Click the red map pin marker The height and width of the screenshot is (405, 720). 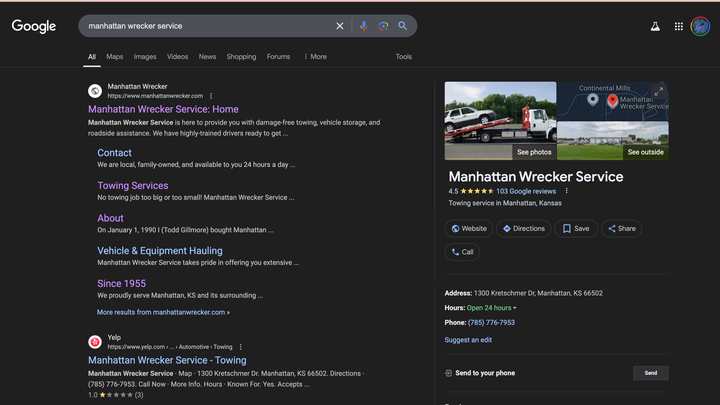pos(613,101)
